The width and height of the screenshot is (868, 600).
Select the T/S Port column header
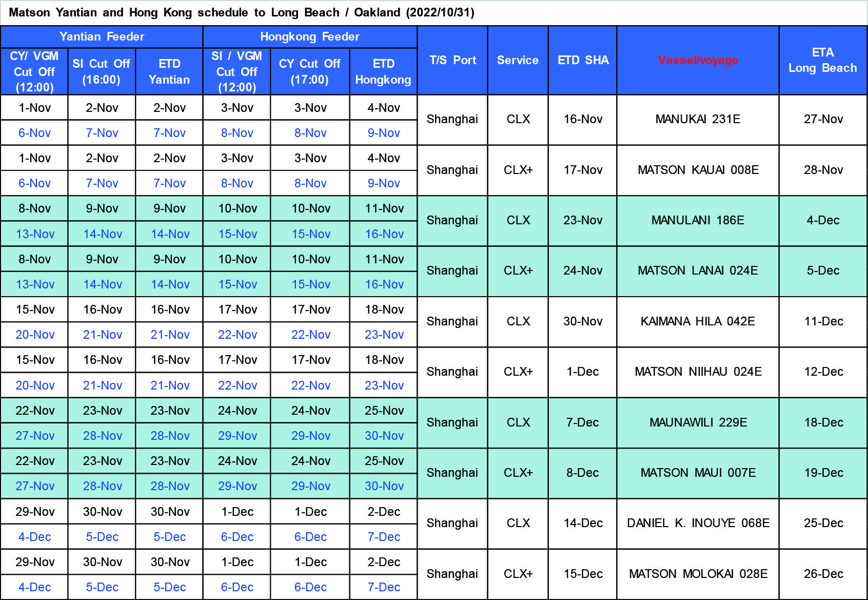pos(452,61)
